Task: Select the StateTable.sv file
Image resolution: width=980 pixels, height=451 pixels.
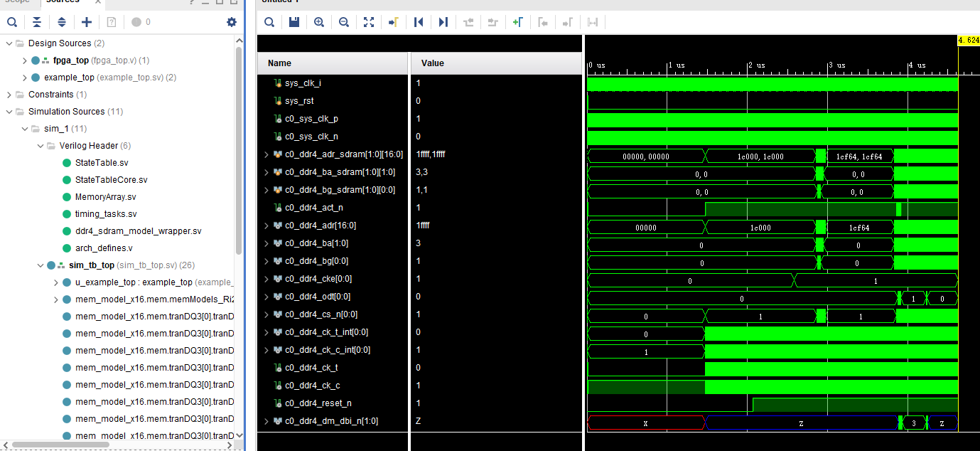Action: coord(101,163)
